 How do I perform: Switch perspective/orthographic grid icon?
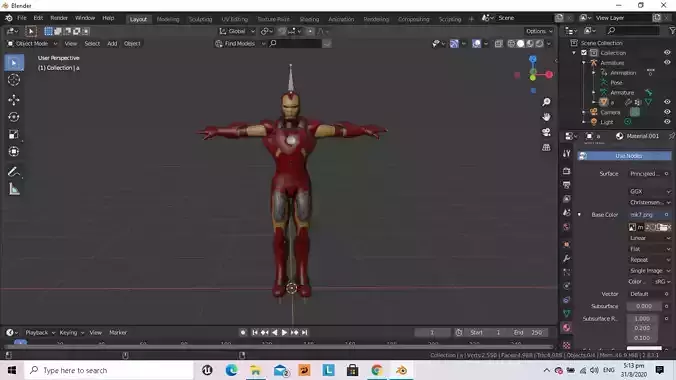point(546,147)
